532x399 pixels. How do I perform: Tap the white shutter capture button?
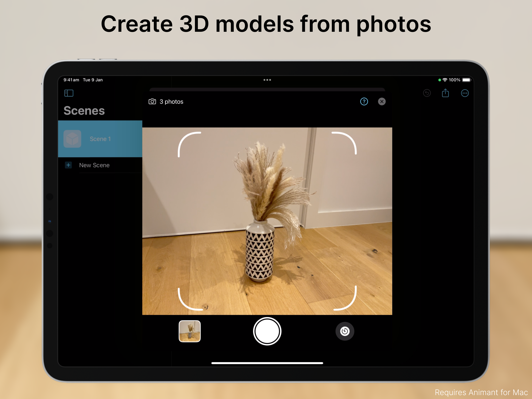pyautogui.click(x=267, y=331)
